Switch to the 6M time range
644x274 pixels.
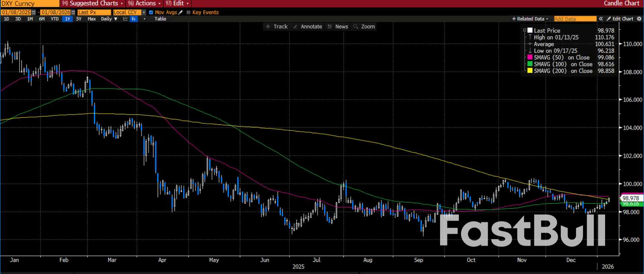42,19
